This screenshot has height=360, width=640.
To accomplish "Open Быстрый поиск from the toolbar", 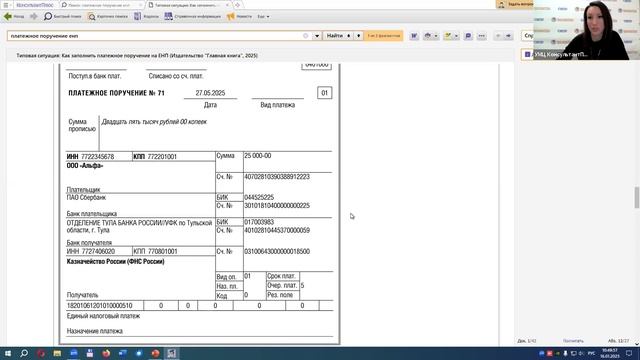I will click(x=62, y=16).
